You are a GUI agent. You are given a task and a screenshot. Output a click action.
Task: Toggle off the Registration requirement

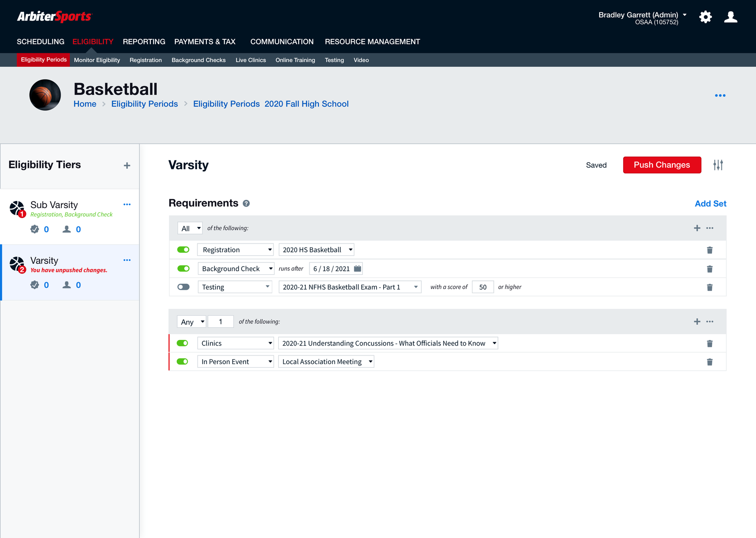183,250
